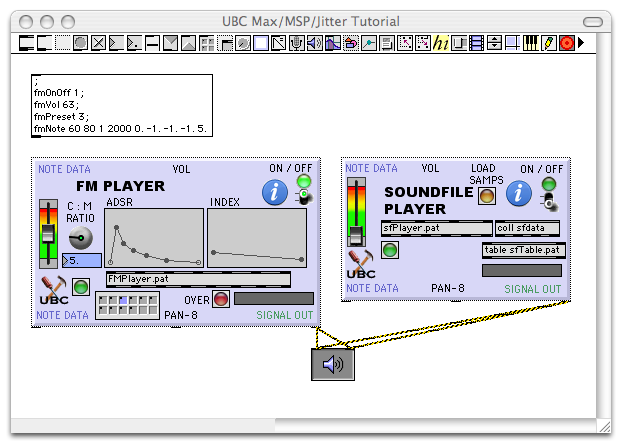Click 'fmPreset 3;' line in message box
The width and height of the screenshot is (621, 443).
click(61, 117)
